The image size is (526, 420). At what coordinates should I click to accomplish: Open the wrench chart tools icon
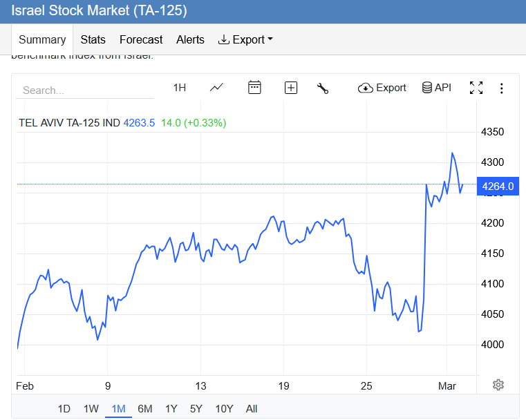coord(323,88)
